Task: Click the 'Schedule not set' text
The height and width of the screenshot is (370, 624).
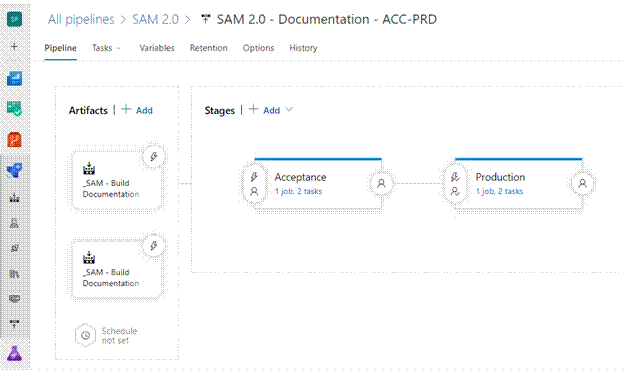Action: tap(119, 336)
